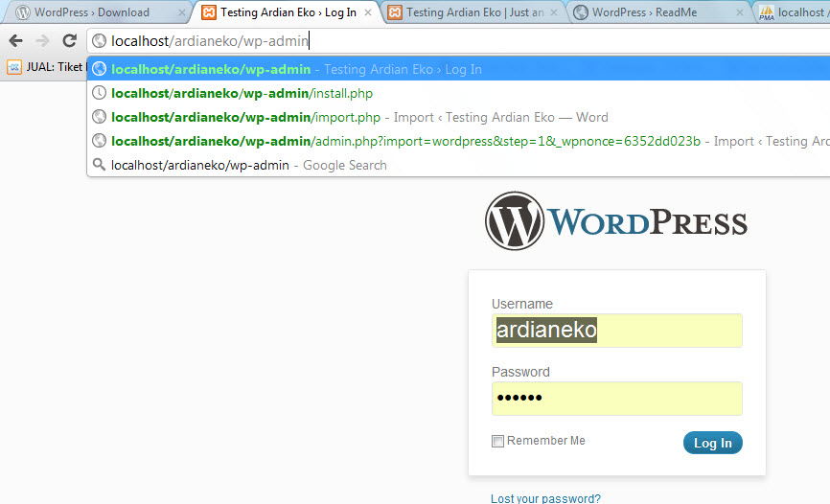Choose the admin.php?import=wordpress suggestion
Viewport: 830px width, 504px height.
tap(459, 141)
